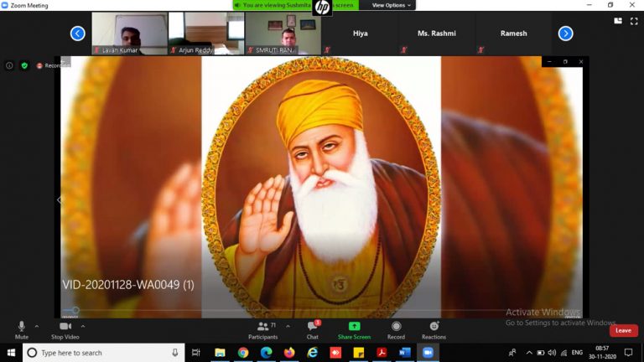Open View Options dropdown
Viewport: 644px width, 362px height.
click(x=391, y=5)
